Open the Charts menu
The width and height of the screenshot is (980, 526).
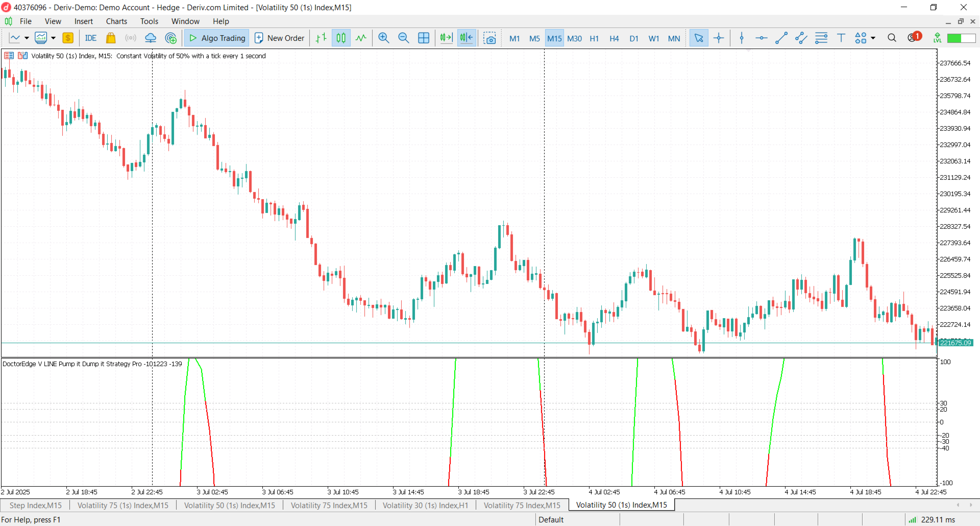[x=116, y=21]
